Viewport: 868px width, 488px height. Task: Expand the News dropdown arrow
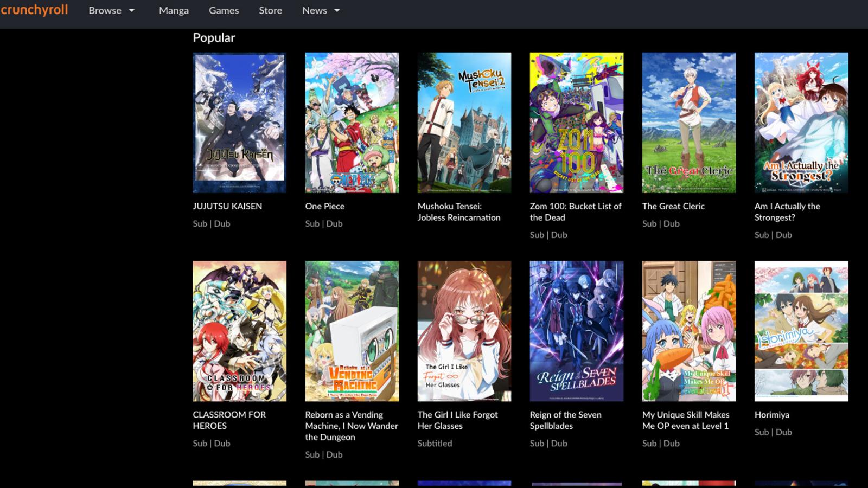tap(337, 10)
